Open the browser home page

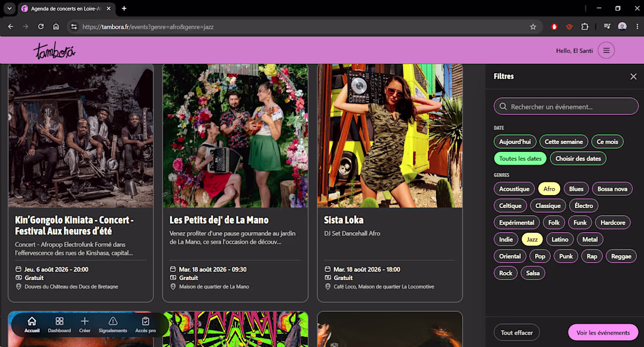56,27
